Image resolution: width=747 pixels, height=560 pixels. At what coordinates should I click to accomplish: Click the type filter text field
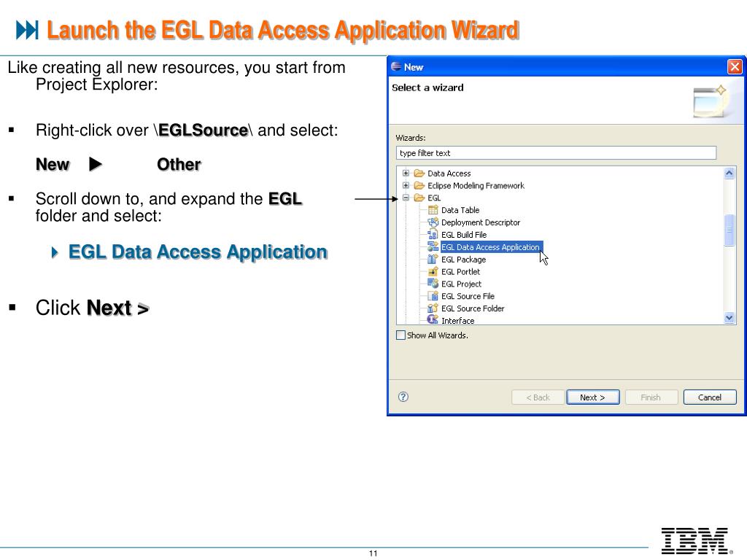tap(556, 153)
